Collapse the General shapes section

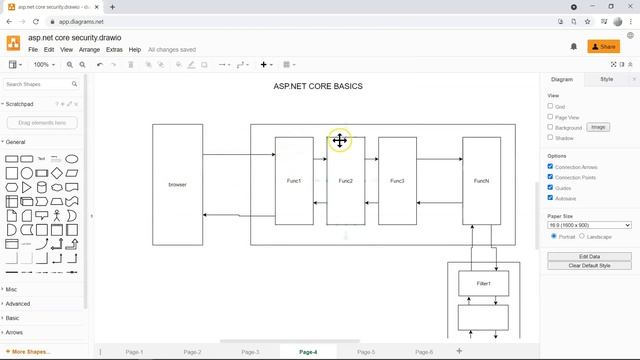tap(15, 142)
